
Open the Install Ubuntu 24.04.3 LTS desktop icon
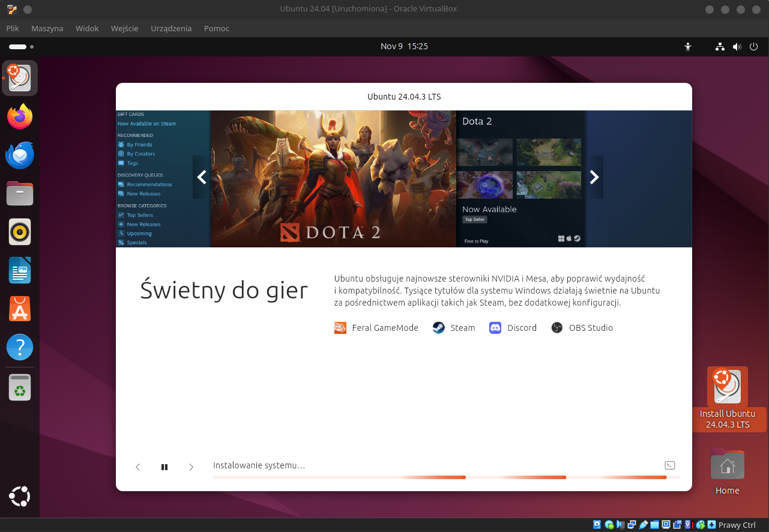(728, 399)
